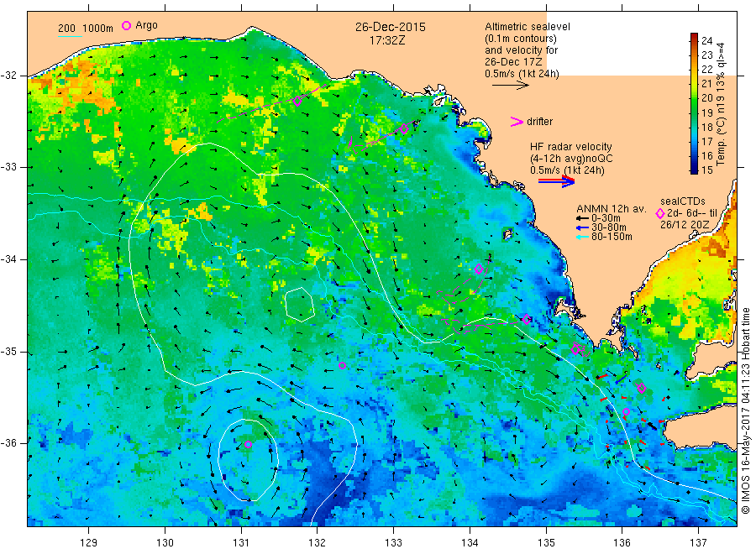Click the '131' longitude axis label
This screenshot has height=554, width=756.
(241, 543)
